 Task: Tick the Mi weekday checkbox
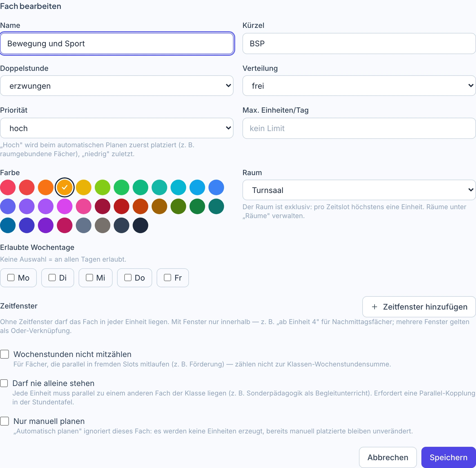point(89,278)
